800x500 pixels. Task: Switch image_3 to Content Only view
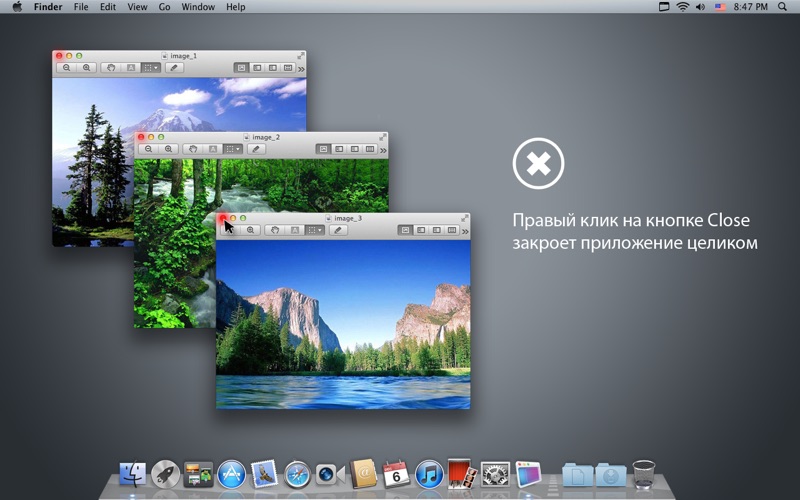coord(405,230)
